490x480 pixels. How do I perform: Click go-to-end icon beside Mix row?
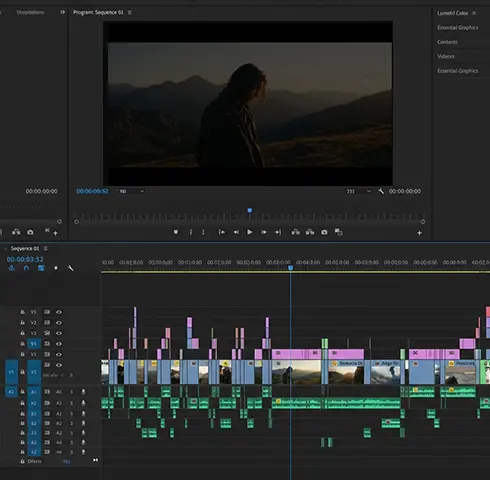click(x=95, y=460)
